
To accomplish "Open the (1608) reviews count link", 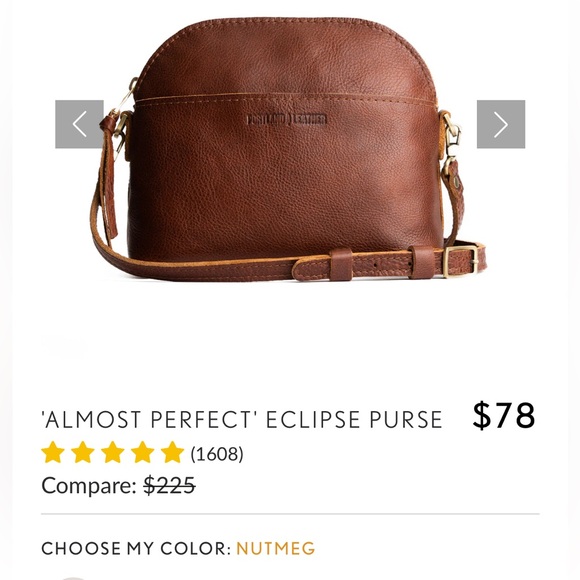I will 217,454.
